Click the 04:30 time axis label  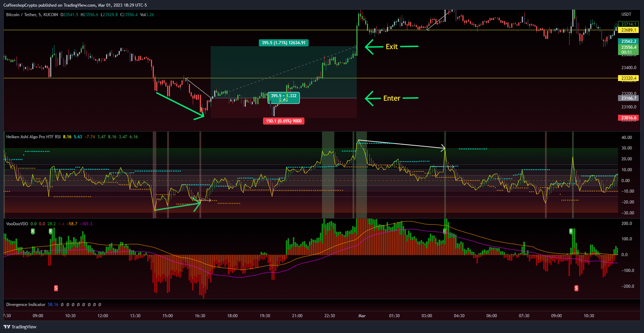click(459, 316)
